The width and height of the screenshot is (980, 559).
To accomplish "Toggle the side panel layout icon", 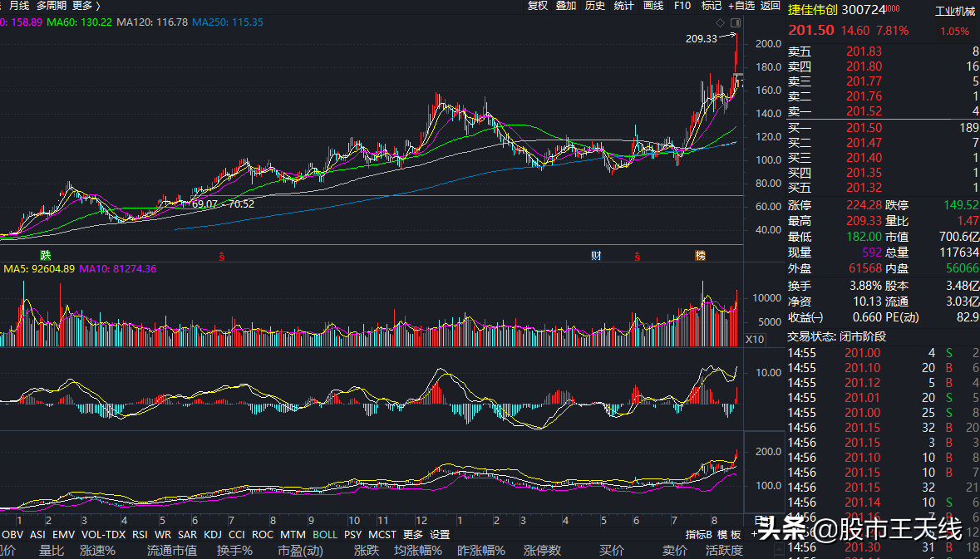I will tap(734, 22).
